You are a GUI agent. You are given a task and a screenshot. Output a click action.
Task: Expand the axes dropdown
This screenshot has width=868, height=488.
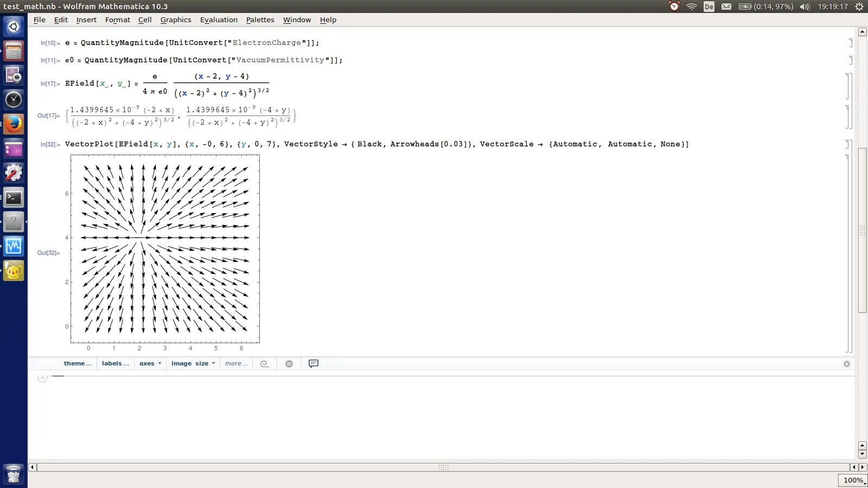pos(150,364)
